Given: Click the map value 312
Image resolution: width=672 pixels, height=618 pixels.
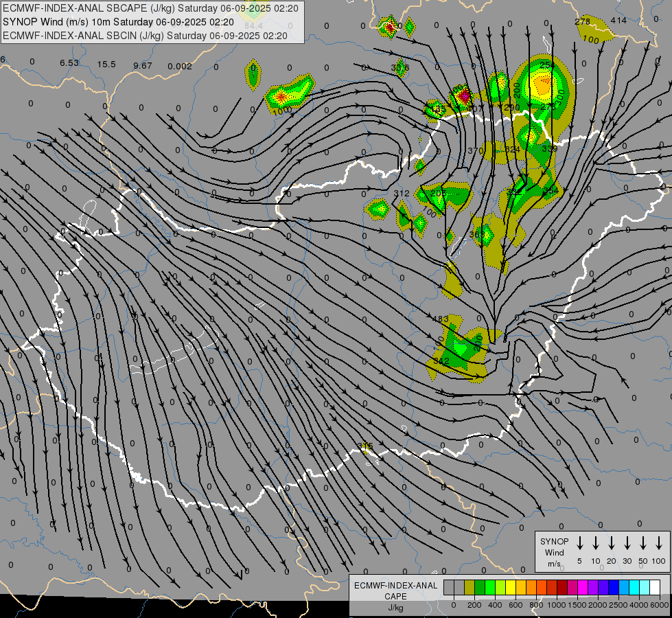Looking at the screenshot, I should point(402,194).
